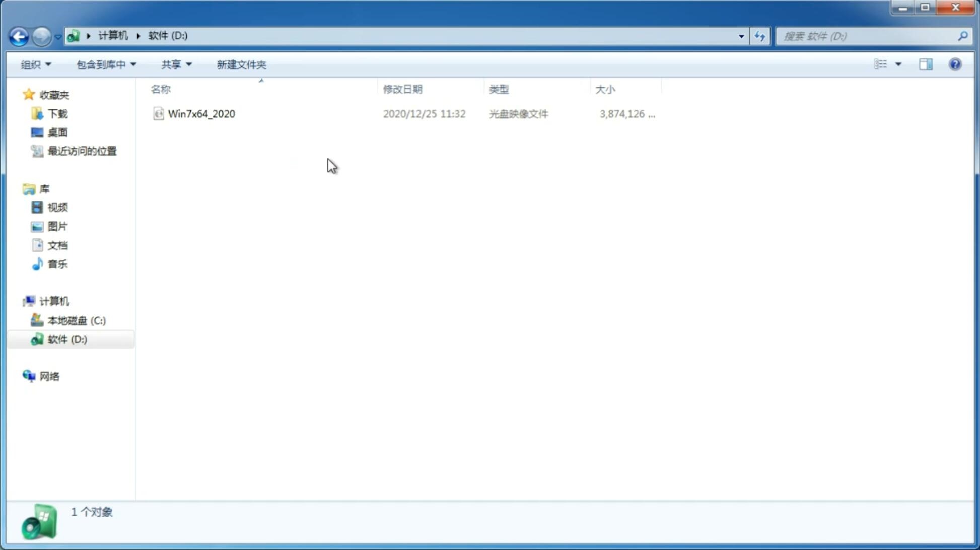Screen dimensions: 980x550
Task: Open 文档 documents library
Action: click(56, 245)
